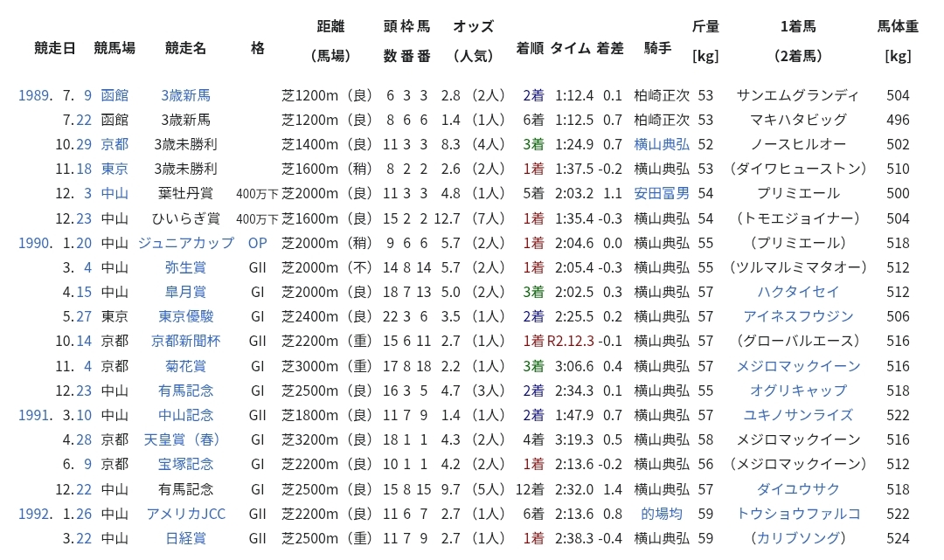Image resolution: width=944 pixels, height=560 pixels.
Task: Click the 日経賞 race link
Action: pyautogui.click(x=185, y=538)
